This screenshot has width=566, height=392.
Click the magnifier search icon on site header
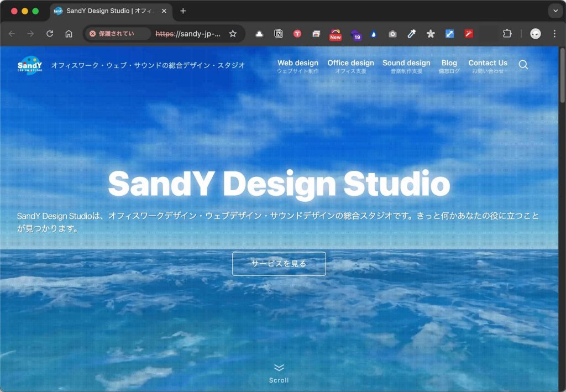click(x=523, y=65)
